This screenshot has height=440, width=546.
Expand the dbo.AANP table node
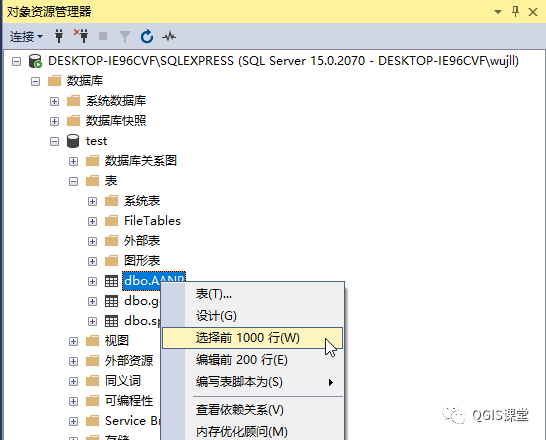point(92,281)
